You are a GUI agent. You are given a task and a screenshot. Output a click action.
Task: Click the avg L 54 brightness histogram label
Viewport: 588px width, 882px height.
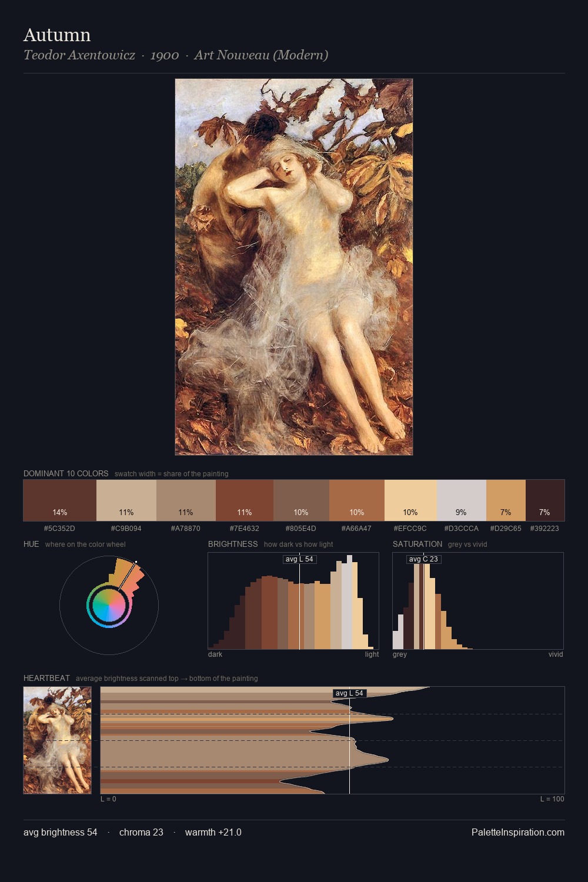point(299,559)
